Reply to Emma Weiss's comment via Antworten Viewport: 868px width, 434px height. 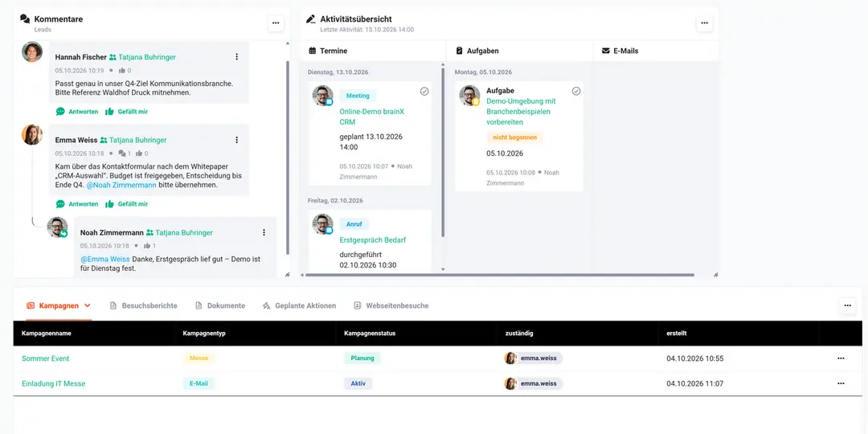point(77,203)
